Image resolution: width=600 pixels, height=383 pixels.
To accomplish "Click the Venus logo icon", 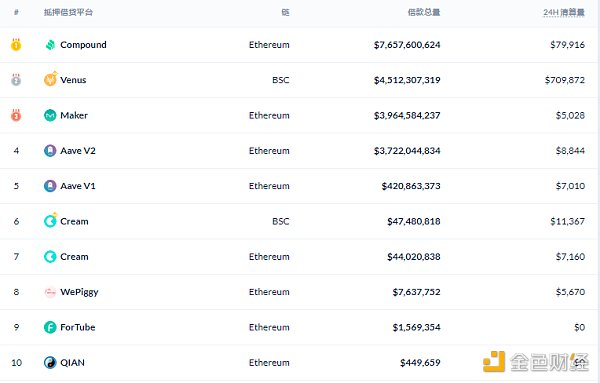I will 51,79.
